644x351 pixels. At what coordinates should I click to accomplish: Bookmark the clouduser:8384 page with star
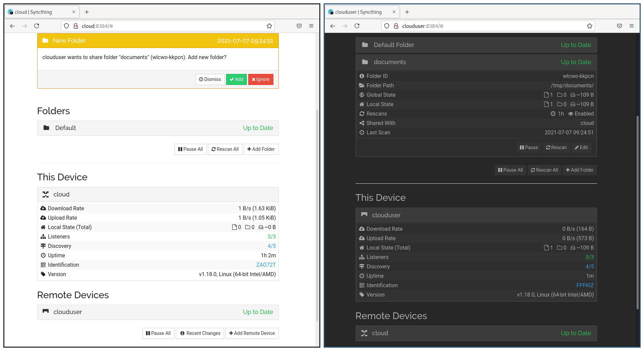coord(589,26)
